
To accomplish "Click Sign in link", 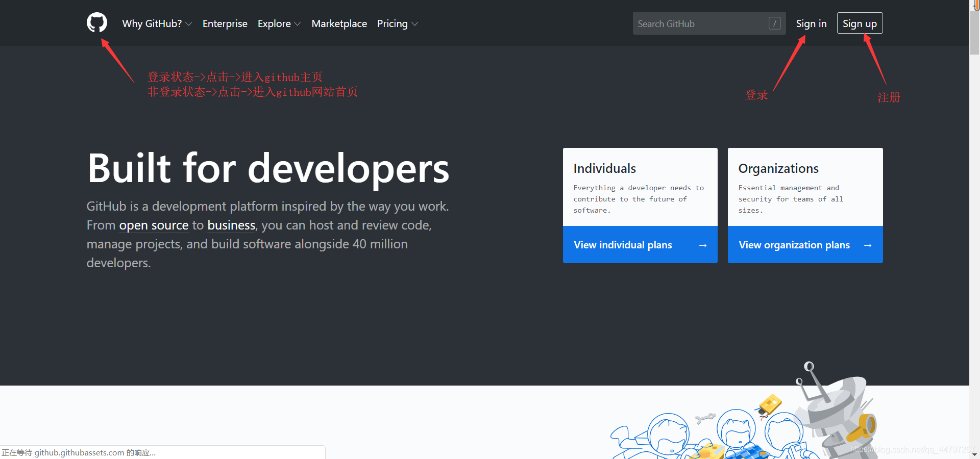I will click(811, 23).
